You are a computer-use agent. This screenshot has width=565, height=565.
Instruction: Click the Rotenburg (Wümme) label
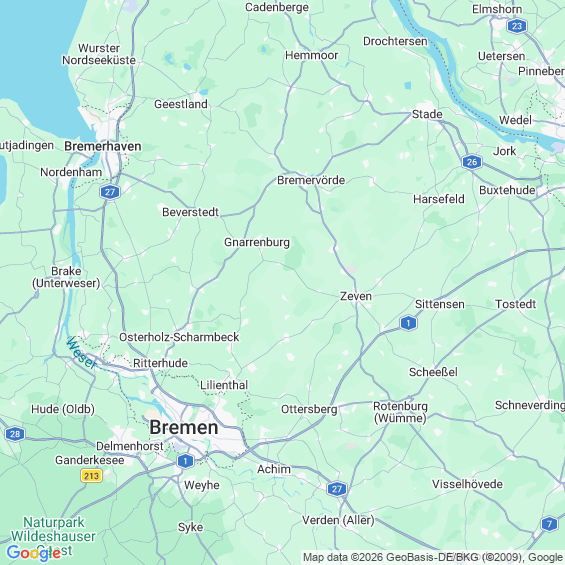point(400,412)
